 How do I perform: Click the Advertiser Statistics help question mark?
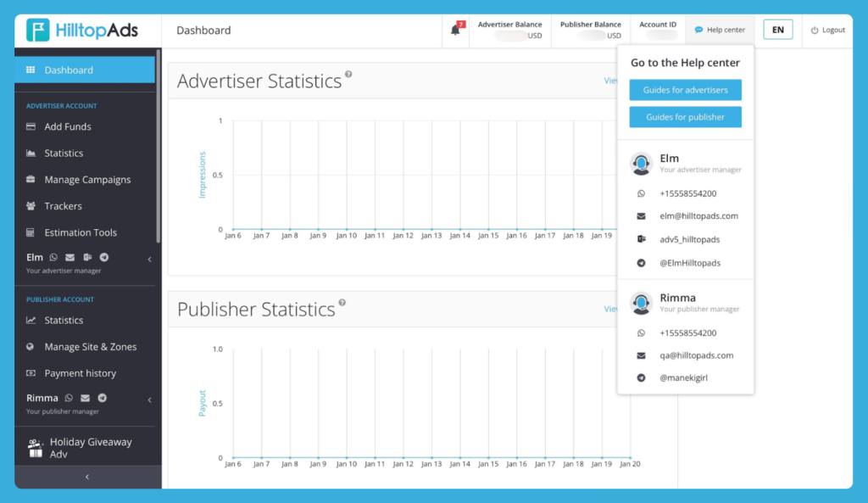click(348, 75)
